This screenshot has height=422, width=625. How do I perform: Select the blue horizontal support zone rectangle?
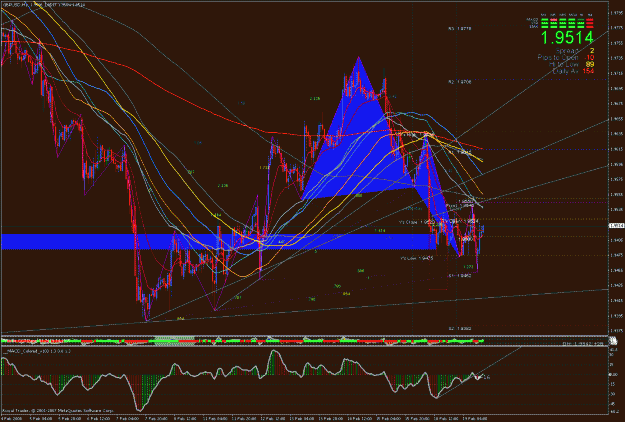click(x=217, y=241)
